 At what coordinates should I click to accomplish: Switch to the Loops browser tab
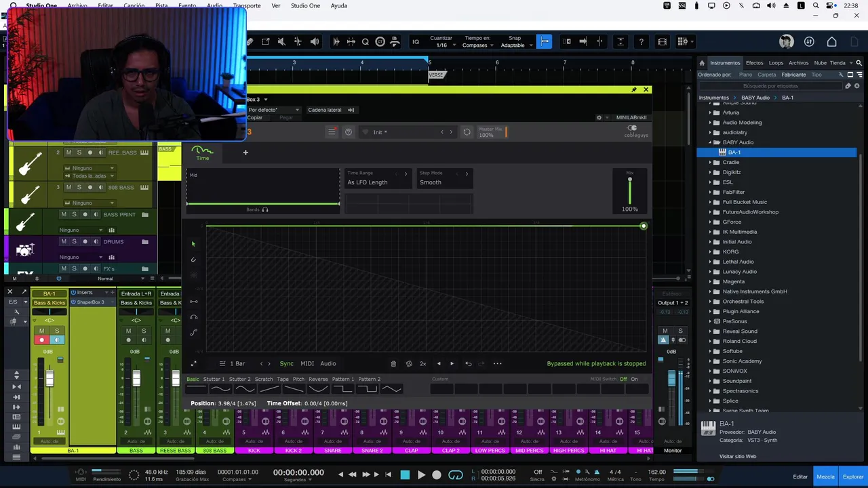pos(776,63)
